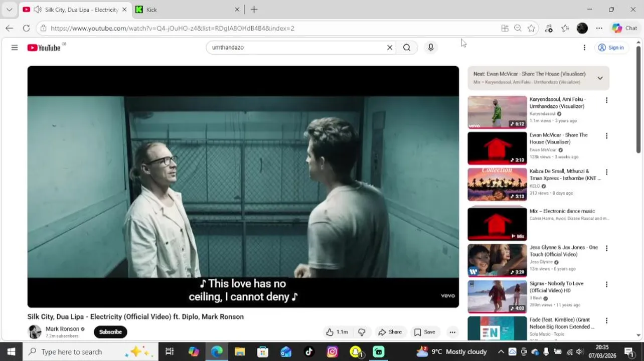Viewport: 644px width, 361px height.
Task: Open File Explorer in the taskbar
Action: [x=240, y=351]
